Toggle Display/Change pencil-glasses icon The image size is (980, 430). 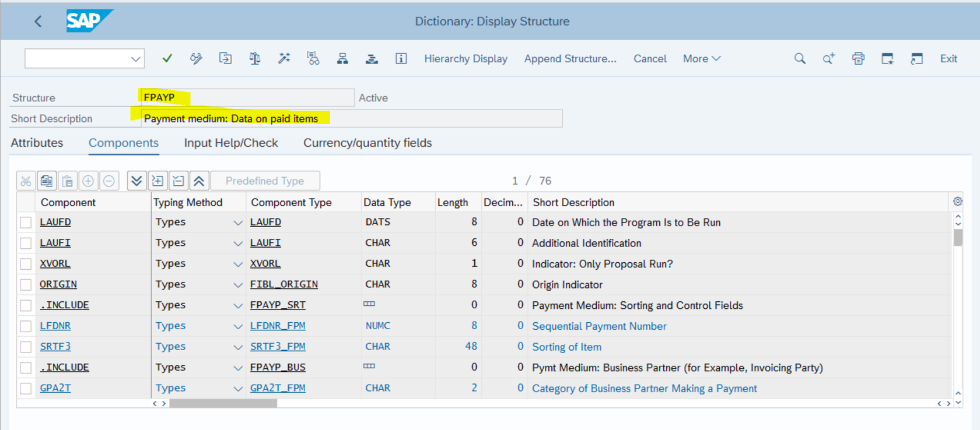[196, 58]
